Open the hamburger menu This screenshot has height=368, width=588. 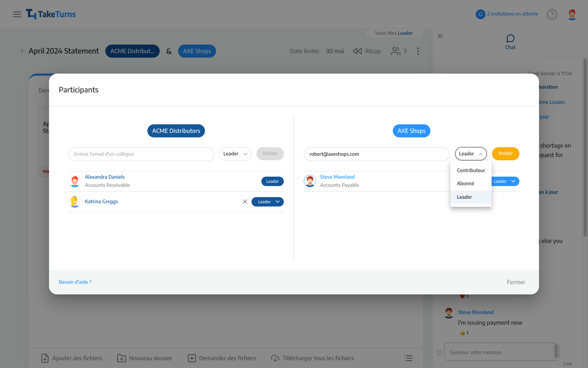[x=17, y=14]
